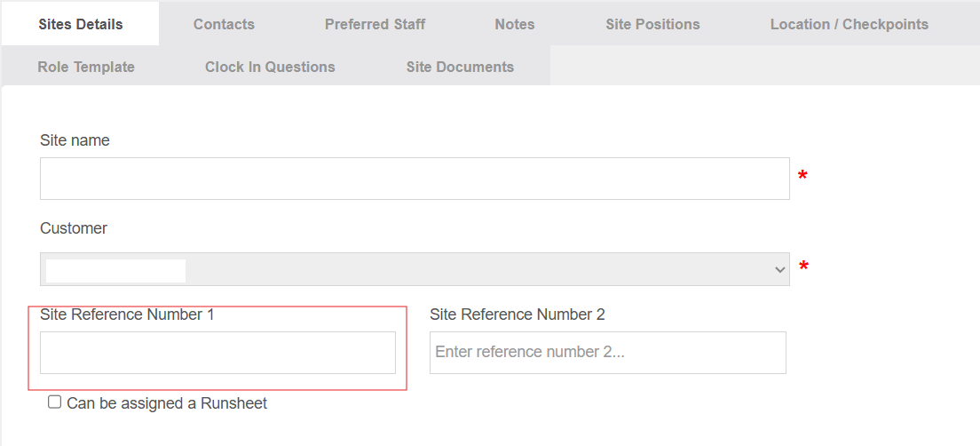Click the Sites Details tab
The height and width of the screenshot is (446, 980).
pos(81,24)
